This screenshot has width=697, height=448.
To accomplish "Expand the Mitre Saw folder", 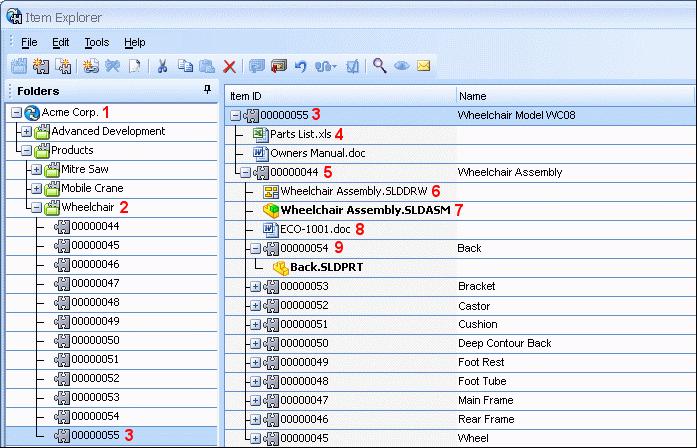I will click(x=36, y=169).
